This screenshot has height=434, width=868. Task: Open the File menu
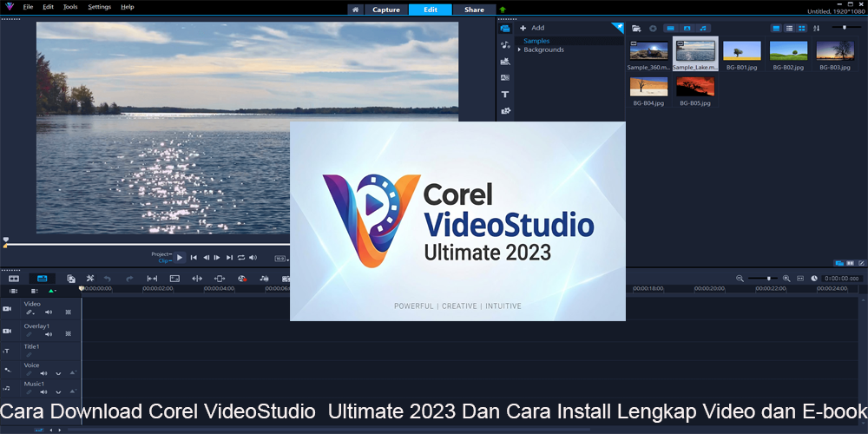pyautogui.click(x=29, y=7)
